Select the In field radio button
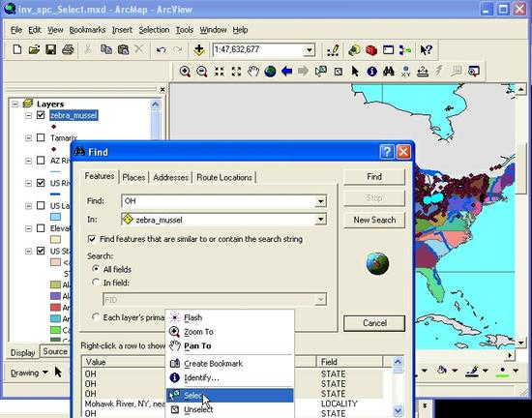 click(96, 283)
